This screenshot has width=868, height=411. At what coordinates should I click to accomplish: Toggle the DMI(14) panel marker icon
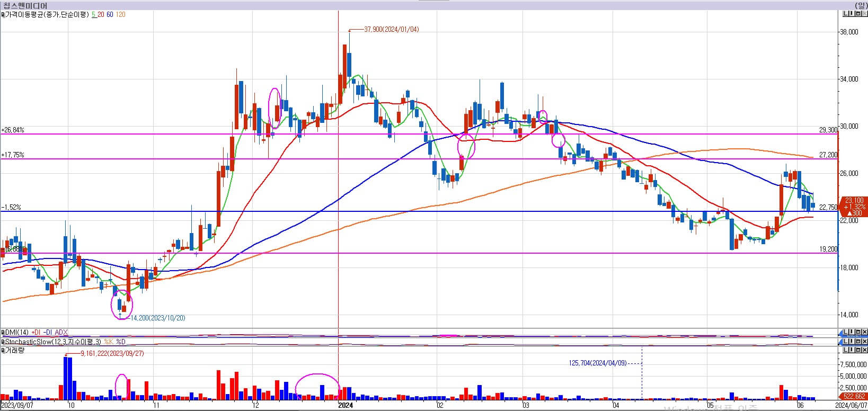point(3,332)
